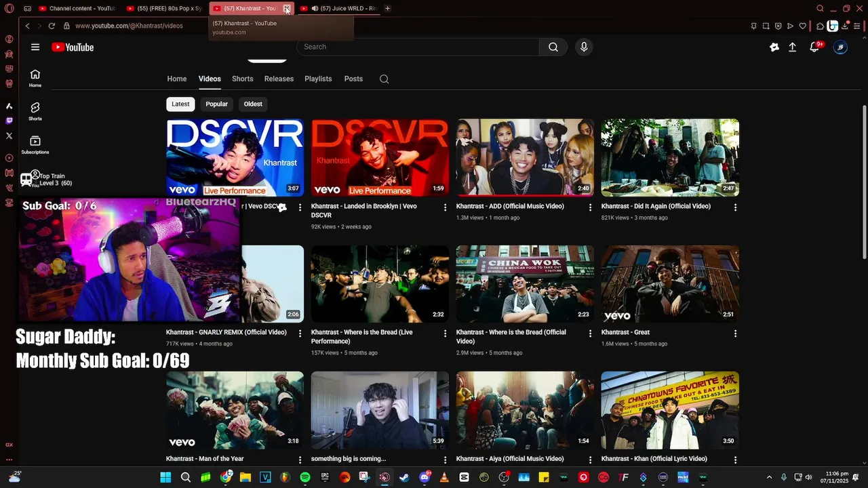Viewport: 868px width, 488px height.
Task: Select the Latest filter chip
Action: pyautogui.click(x=180, y=104)
